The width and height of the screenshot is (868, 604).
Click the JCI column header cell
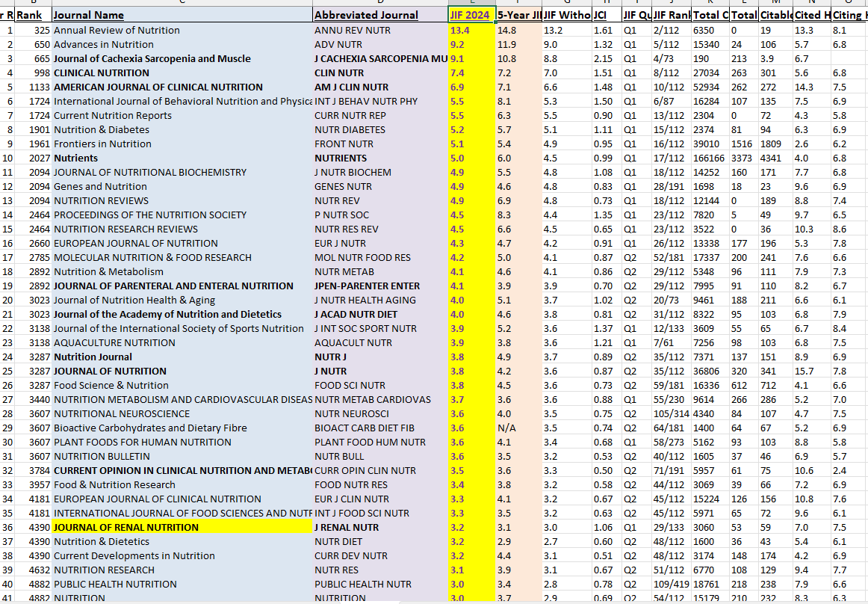point(606,15)
